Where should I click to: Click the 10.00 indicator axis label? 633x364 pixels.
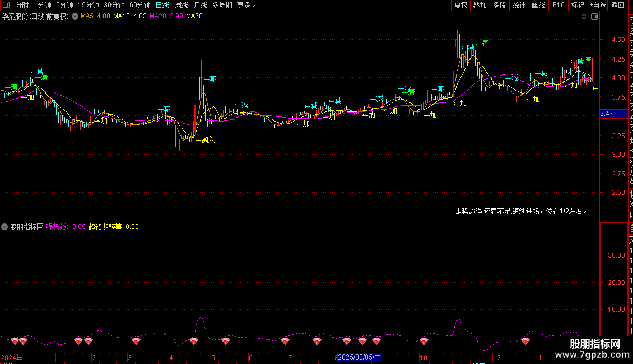click(x=616, y=310)
